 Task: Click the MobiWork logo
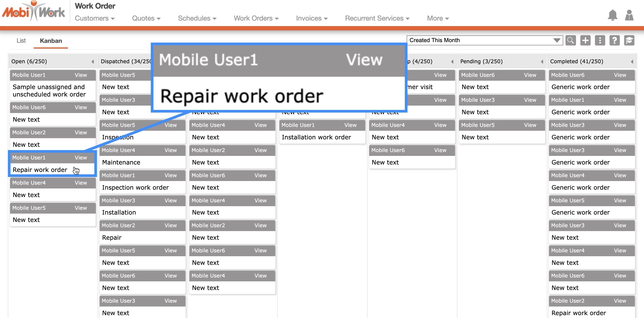coord(34,11)
